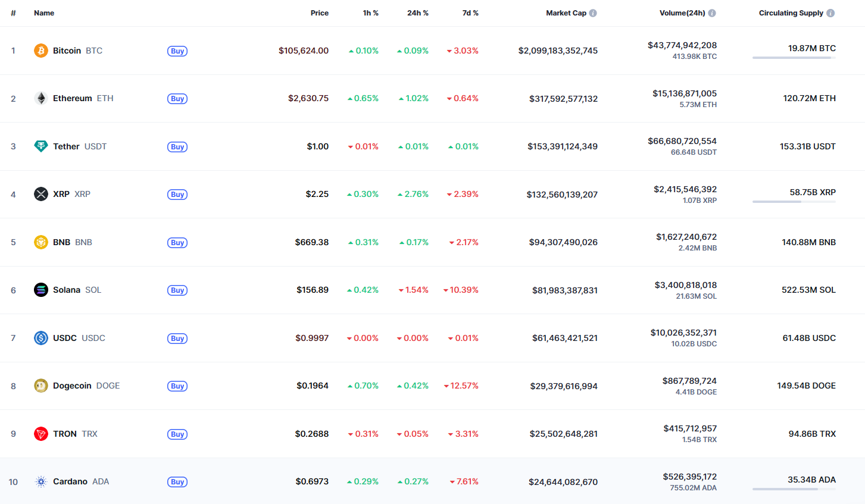Sort by Volume(24h) column header

pyautogui.click(x=682, y=13)
